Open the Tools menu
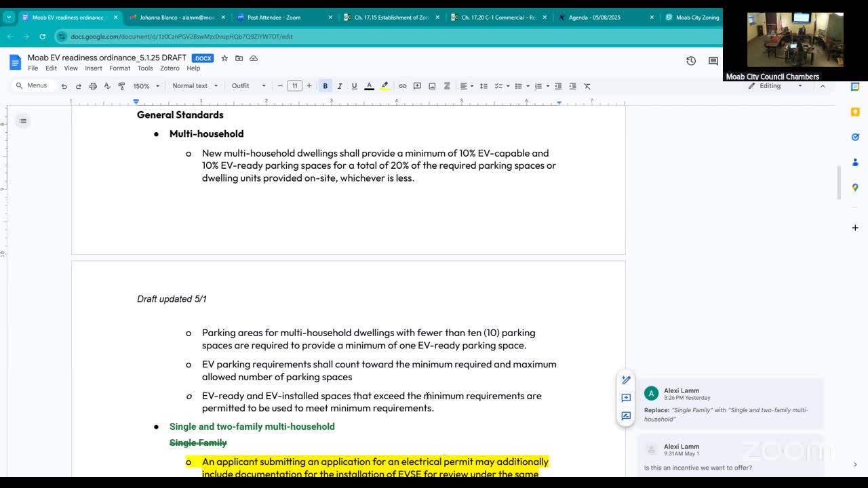Viewport: 868px width, 488px height. (x=145, y=68)
